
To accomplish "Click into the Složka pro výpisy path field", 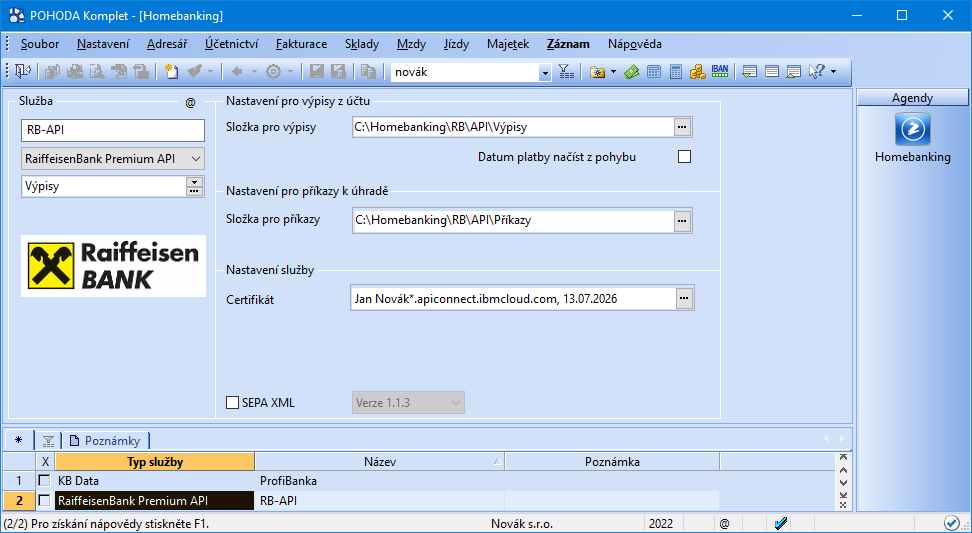I will 513,127.
